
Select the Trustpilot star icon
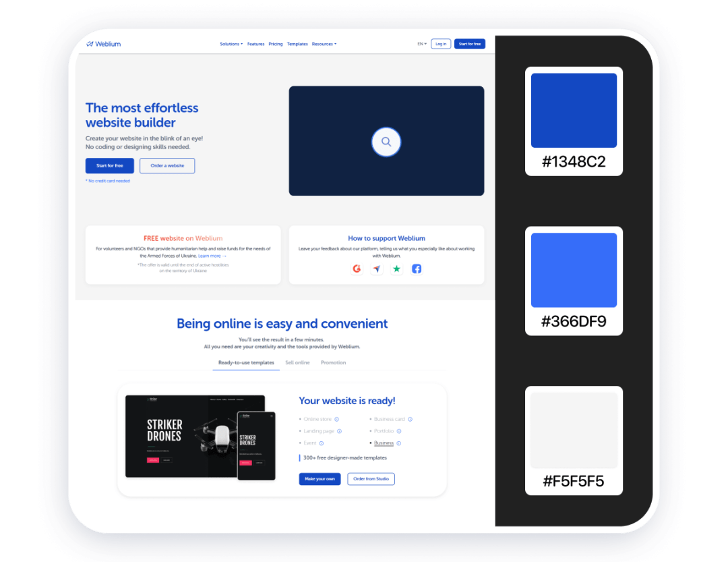[396, 269]
